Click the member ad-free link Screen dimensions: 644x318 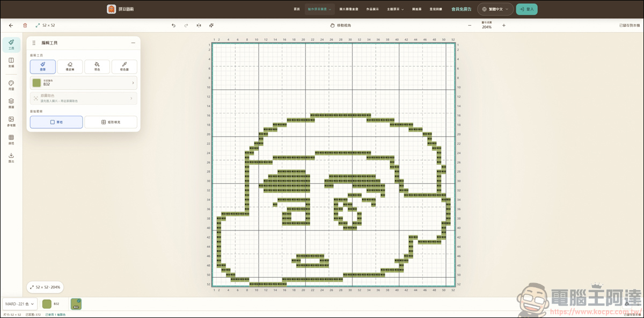click(x=462, y=9)
